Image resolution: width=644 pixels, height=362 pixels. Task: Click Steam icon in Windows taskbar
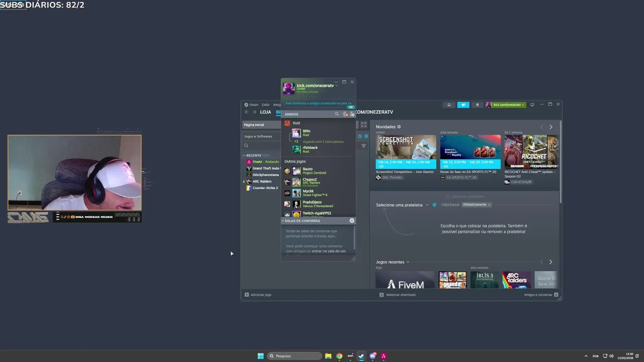pyautogui.click(x=361, y=356)
